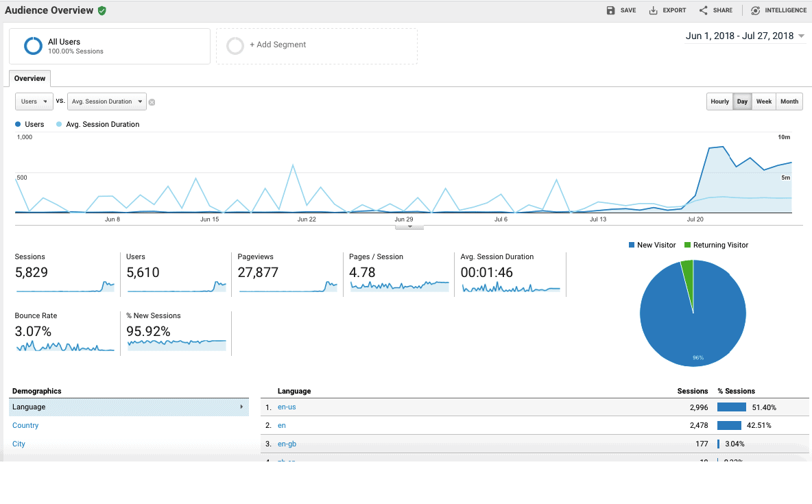Select the All Users segment circle

point(33,45)
